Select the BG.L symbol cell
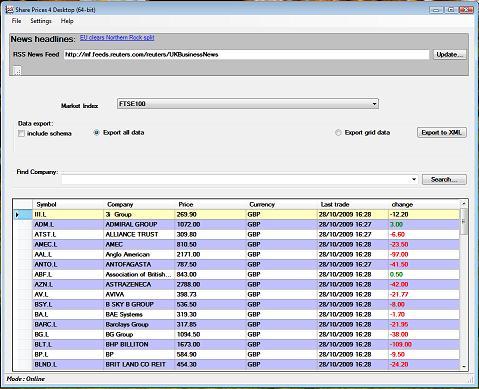The width and height of the screenshot is (479, 389). click(x=68, y=335)
